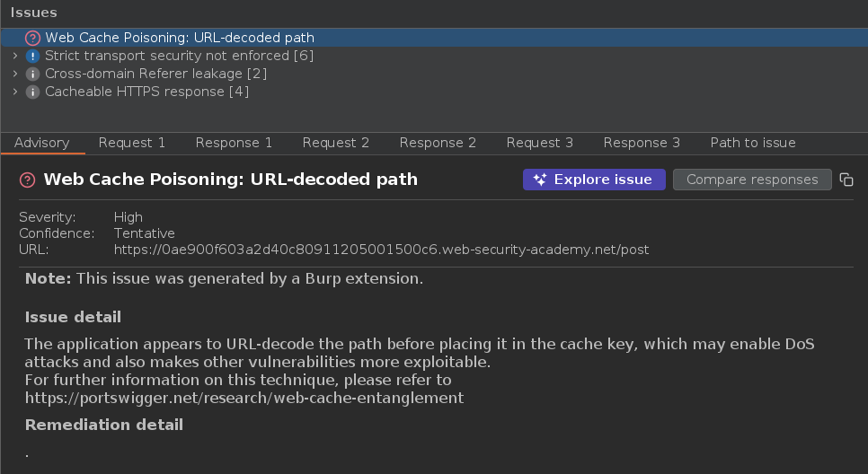Click the tentative severity icon in advisory header

28,180
